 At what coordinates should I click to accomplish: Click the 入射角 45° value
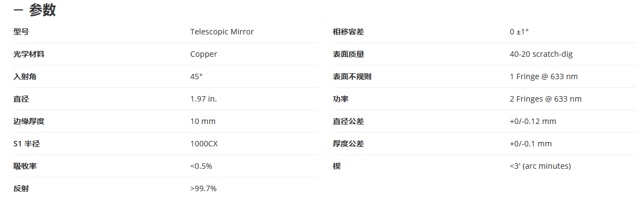[x=196, y=76]
